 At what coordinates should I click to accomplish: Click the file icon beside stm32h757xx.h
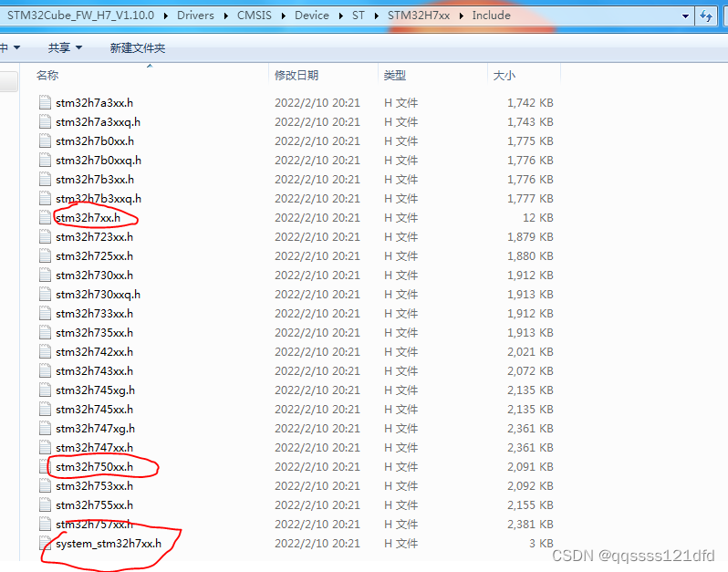(x=45, y=524)
